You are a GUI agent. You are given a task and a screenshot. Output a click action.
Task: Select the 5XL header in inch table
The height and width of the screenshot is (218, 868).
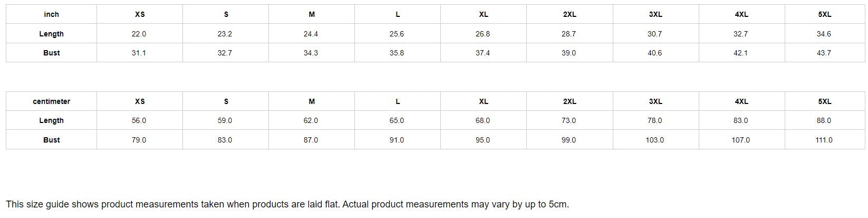825,14
